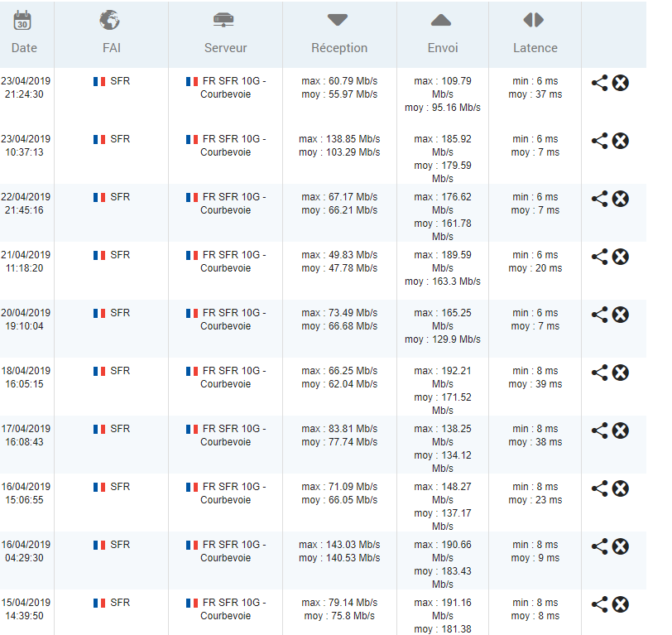Image resolution: width=672 pixels, height=635 pixels.
Task: Remove the 21/04/2019 11:18:20 result row
Action: point(621,257)
